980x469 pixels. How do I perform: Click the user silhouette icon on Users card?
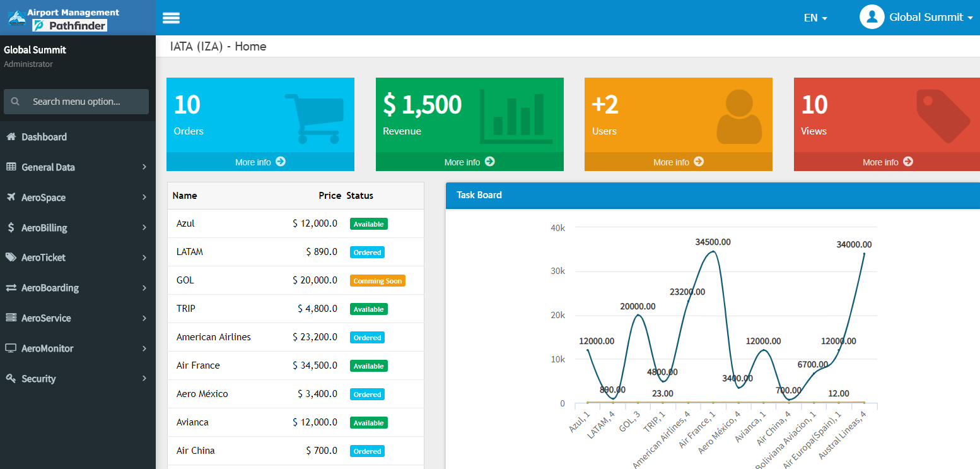[x=738, y=117]
